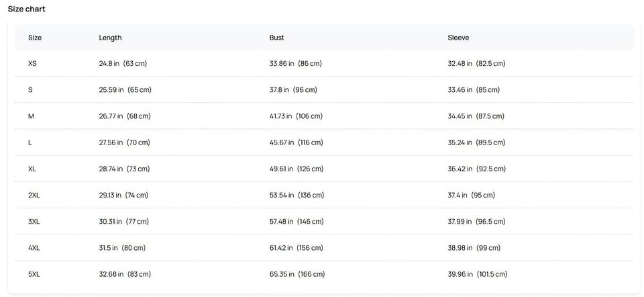Select the 5XL size row label
Image resolution: width=644 pixels, height=297 pixels.
point(34,274)
